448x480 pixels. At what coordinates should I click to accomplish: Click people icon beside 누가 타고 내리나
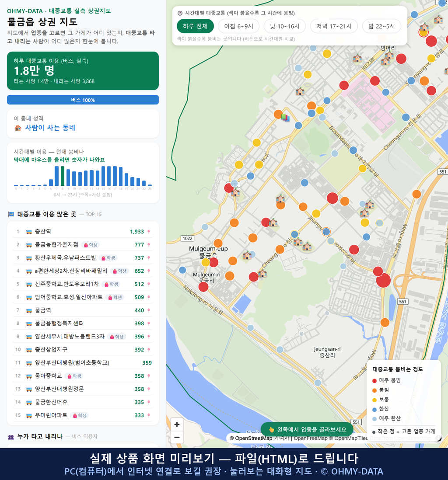(11, 437)
